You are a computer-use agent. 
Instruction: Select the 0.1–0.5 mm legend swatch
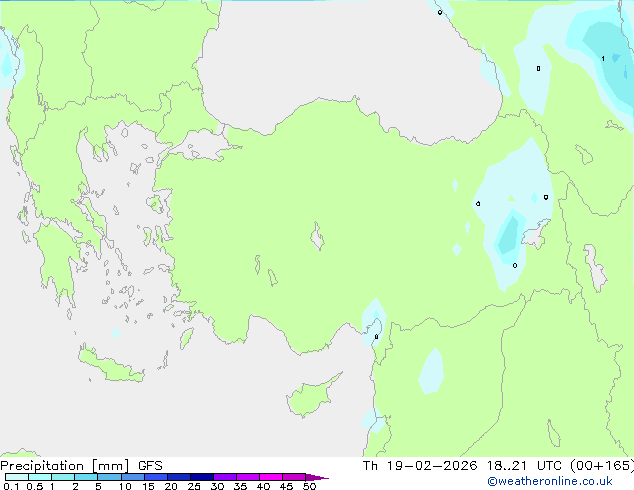point(17,477)
